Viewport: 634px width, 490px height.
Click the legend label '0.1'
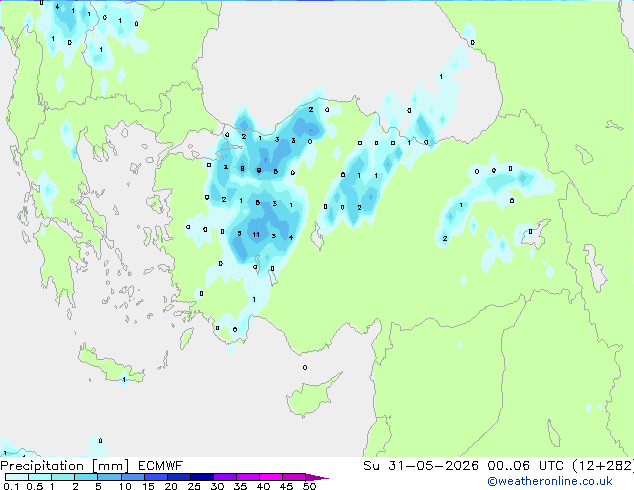pos(11,486)
